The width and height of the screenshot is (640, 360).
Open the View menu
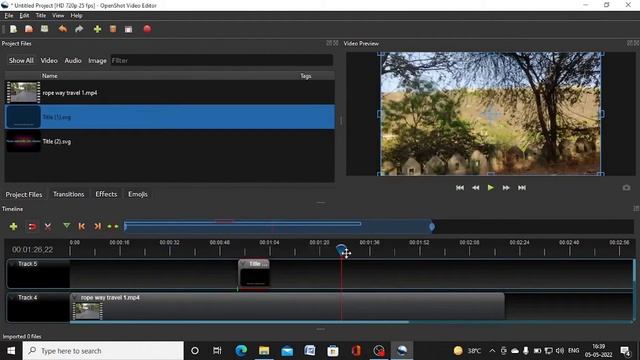click(x=58, y=16)
